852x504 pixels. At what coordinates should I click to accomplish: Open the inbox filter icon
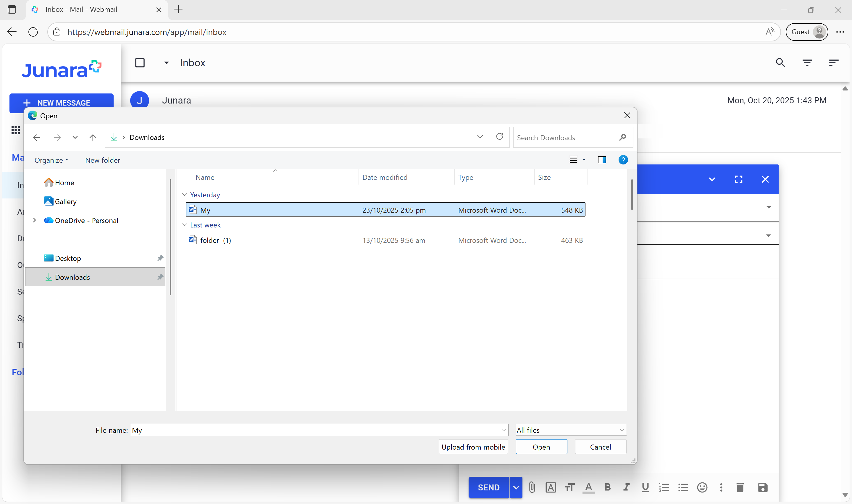pyautogui.click(x=807, y=62)
